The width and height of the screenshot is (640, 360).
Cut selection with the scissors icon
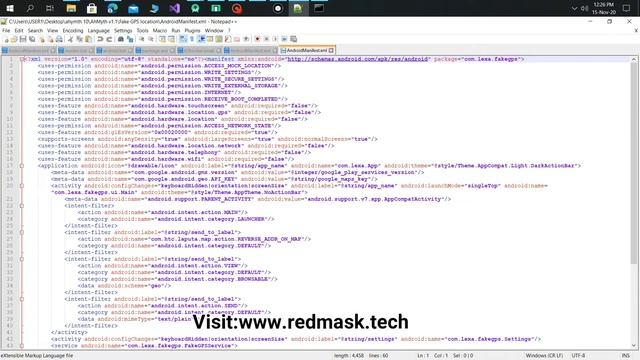[x=70, y=39]
